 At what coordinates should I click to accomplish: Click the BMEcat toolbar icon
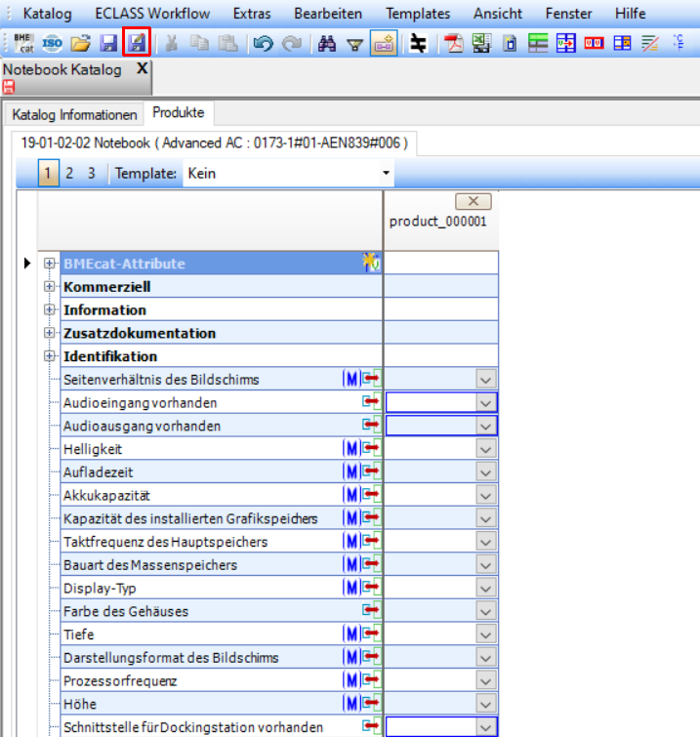(x=23, y=43)
